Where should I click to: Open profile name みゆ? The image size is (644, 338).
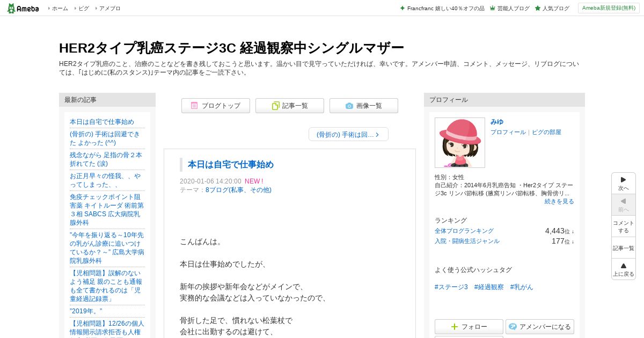pos(497,122)
